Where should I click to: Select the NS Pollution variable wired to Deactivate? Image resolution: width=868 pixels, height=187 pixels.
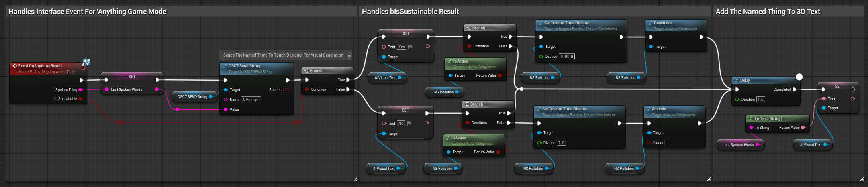[626, 78]
